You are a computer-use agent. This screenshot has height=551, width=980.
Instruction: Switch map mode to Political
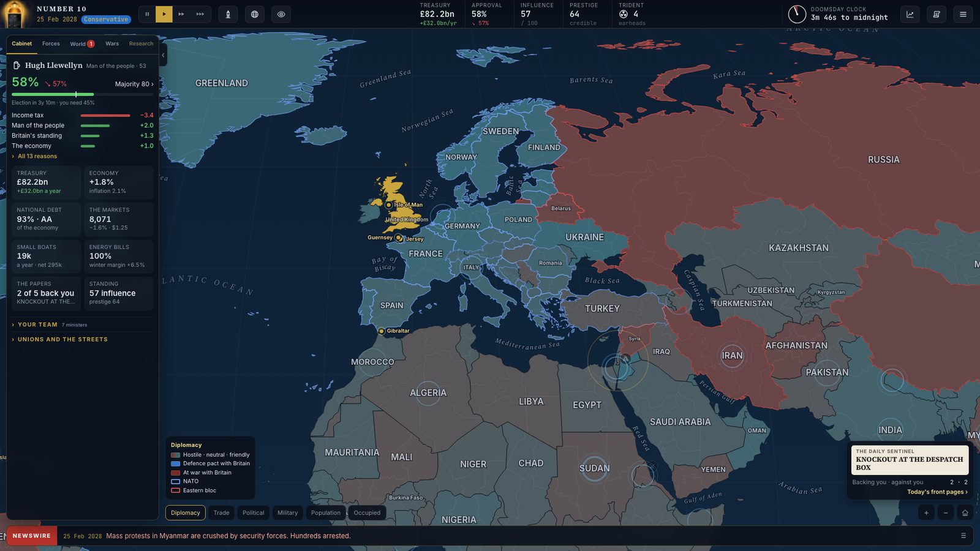point(254,513)
